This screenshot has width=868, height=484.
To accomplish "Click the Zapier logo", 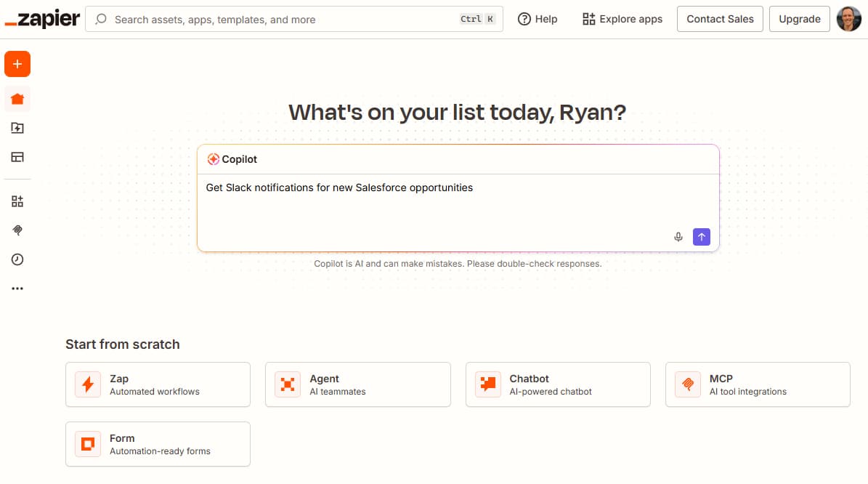I will pyautogui.click(x=42, y=19).
